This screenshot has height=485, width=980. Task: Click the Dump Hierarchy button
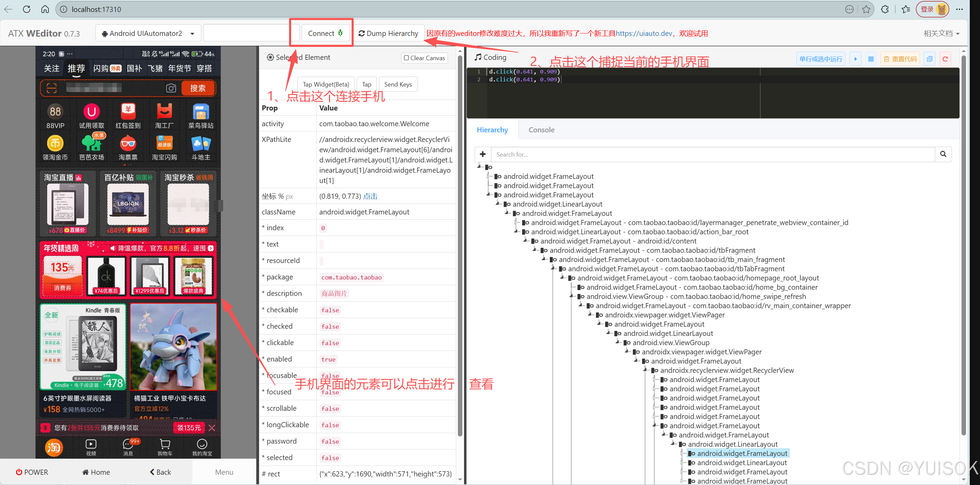(x=389, y=34)
